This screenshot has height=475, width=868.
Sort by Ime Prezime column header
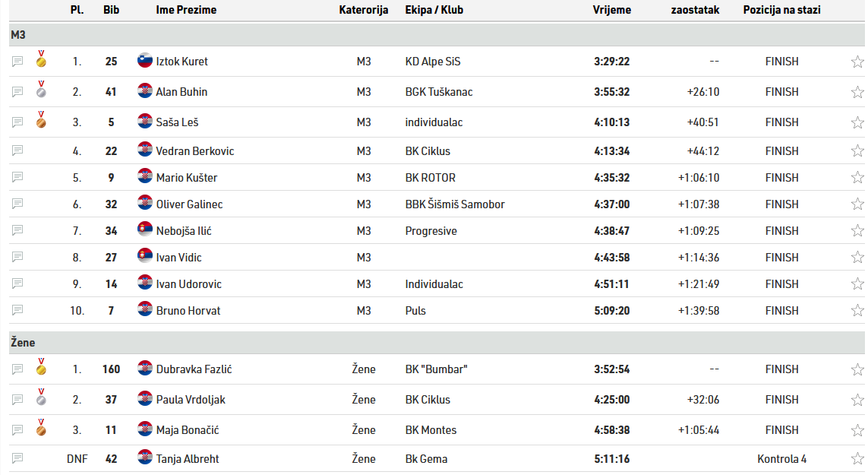[x=186, y=10]
